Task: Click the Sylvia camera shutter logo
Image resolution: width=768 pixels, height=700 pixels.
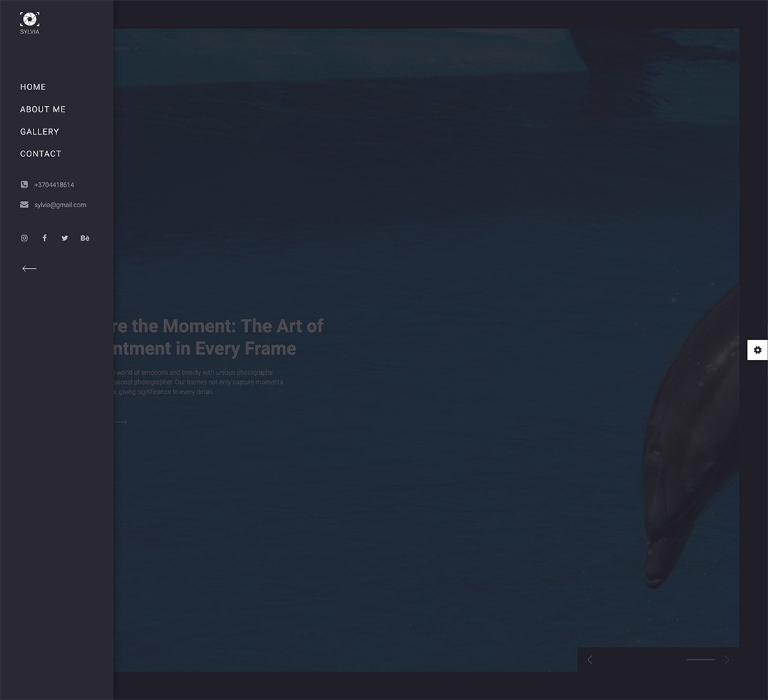Action: [30, 23]
